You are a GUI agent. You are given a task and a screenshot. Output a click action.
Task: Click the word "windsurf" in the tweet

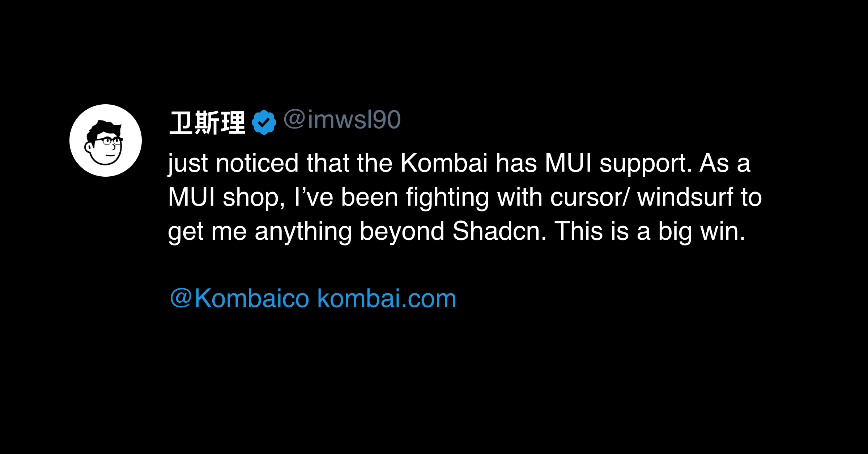tap(685, 197)
